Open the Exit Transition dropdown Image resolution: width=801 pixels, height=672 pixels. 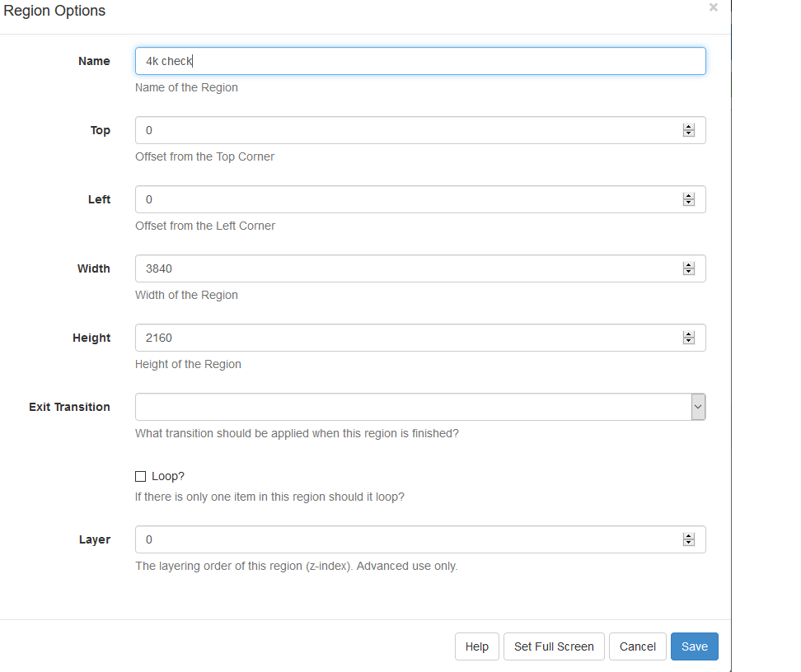point(420,407)
